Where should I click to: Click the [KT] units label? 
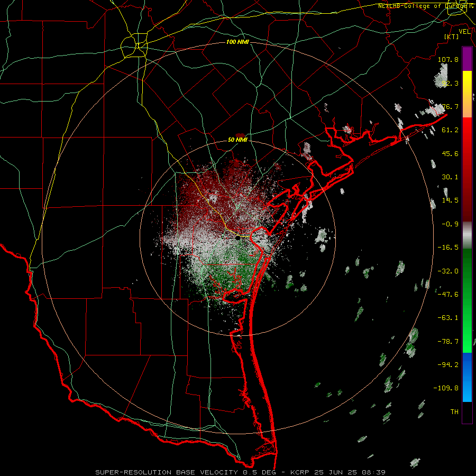pos(452,36)
